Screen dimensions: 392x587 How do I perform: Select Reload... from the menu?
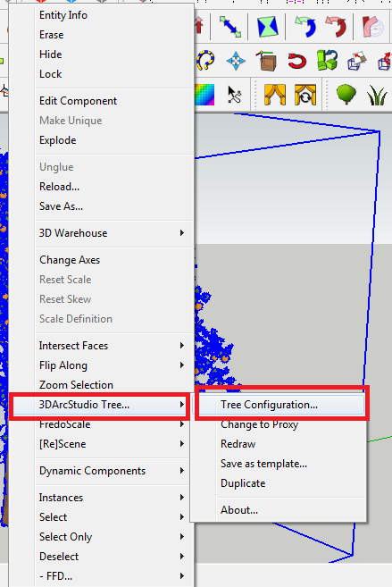click(113, 187)
